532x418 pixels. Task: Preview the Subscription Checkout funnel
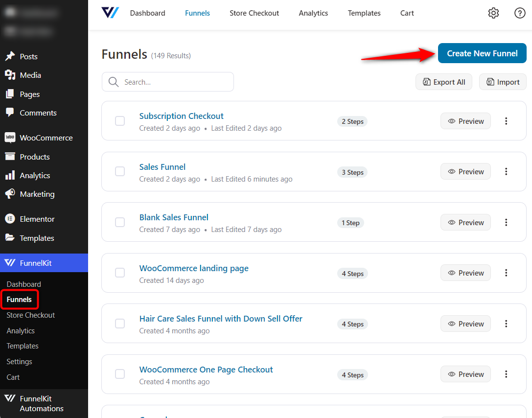click(465, 121)
